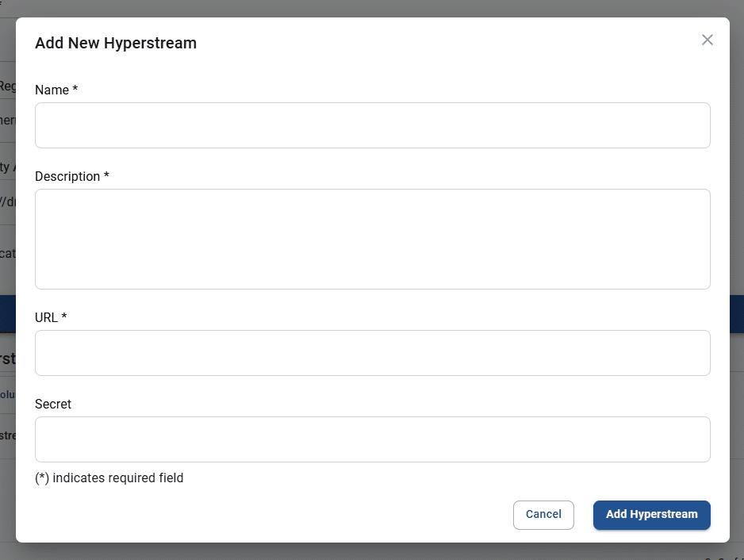Click the required field indicator note

coord(109,478)
